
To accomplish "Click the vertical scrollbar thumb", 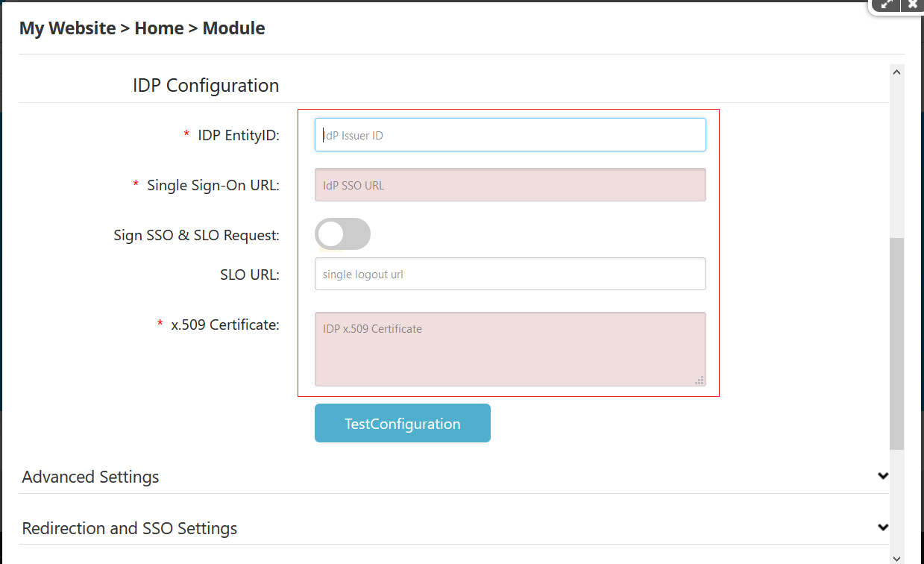I will tap(897, 343).
